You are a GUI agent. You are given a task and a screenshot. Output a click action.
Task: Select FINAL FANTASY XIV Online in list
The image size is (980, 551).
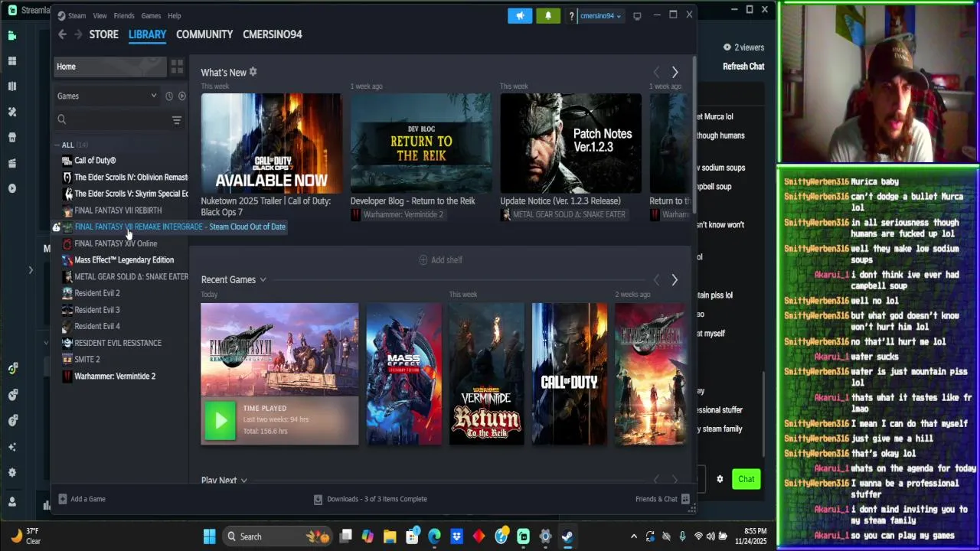pyautogui.click(x=116, y=243)
